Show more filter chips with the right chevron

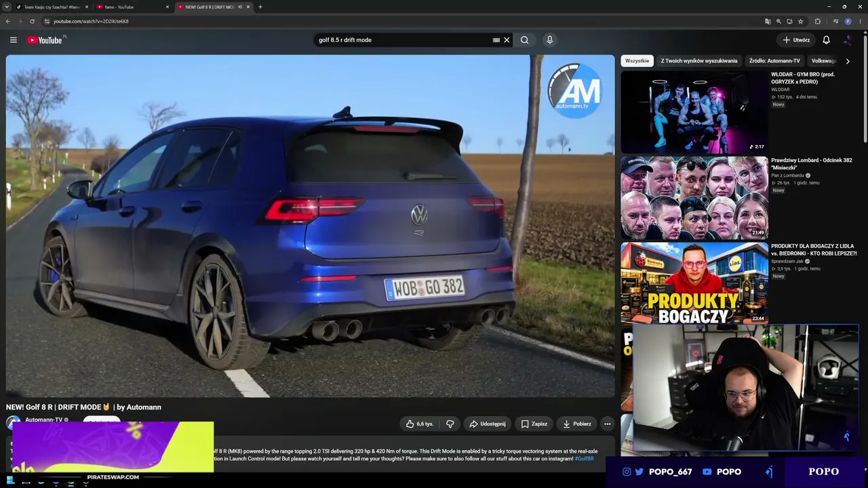pos(847,61)
